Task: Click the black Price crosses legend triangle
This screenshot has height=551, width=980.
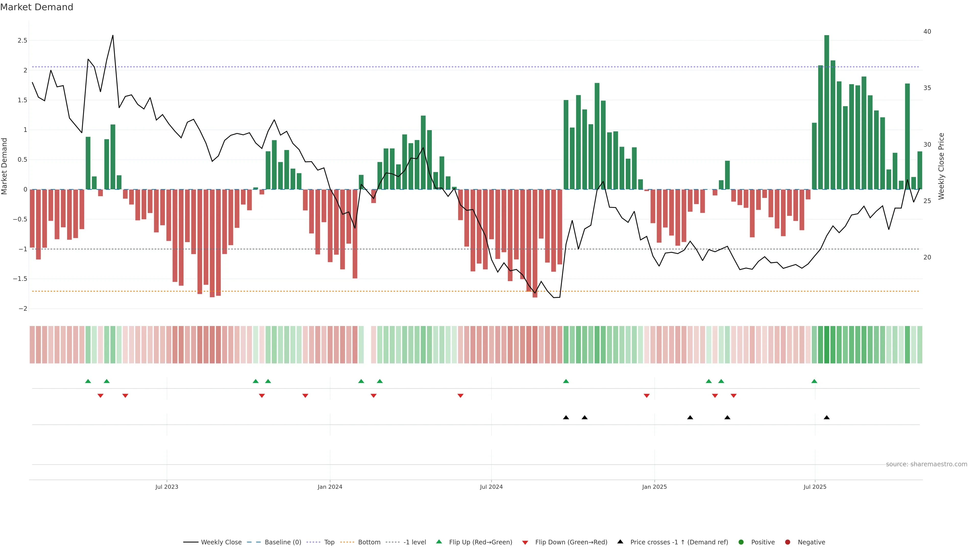Action: (620, 542)
